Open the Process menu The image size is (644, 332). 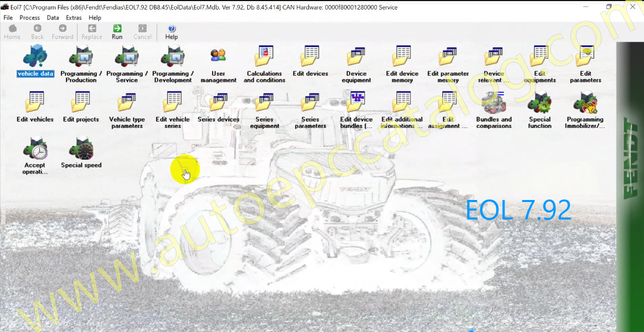point(30,17)
